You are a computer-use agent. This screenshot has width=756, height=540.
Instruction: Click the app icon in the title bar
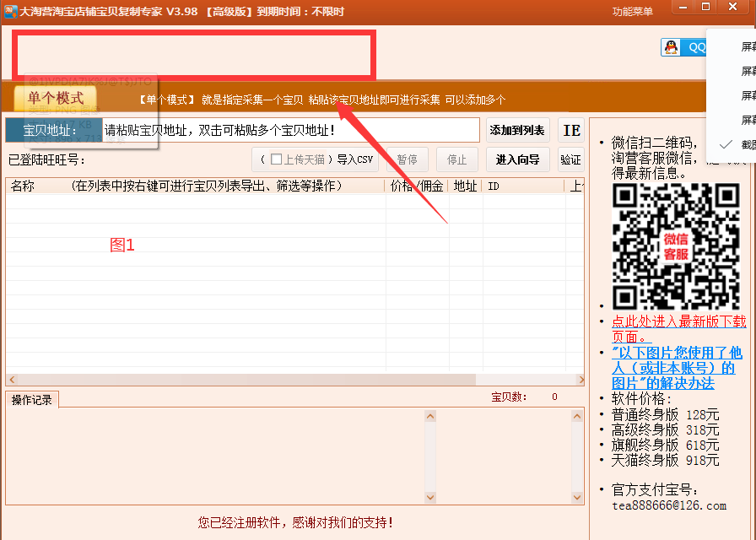coord(10,11)
